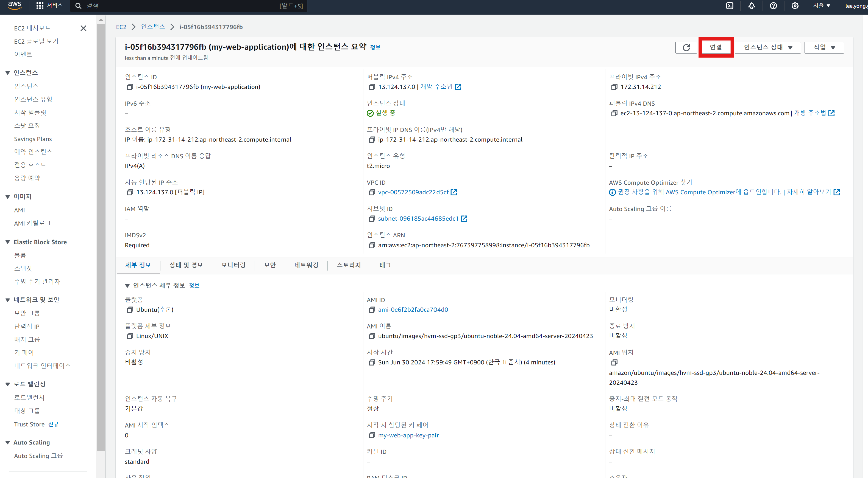Viewport: 868px width, 478px height.
Task: Collapse the Elastic Block Store sidebar section
Action: (x=8, y=242)
